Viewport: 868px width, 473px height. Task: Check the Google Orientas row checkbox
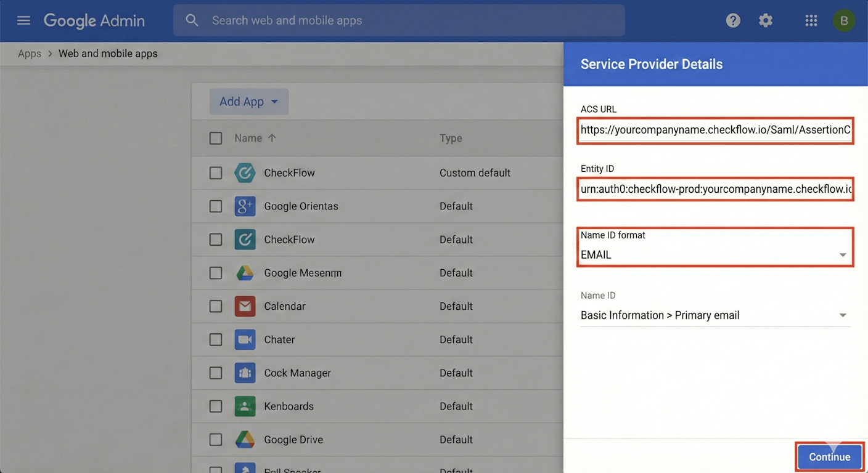coord(216,206)
